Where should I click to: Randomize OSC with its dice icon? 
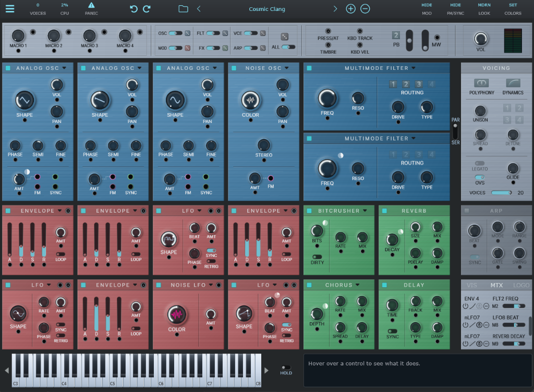pos(188,33)
